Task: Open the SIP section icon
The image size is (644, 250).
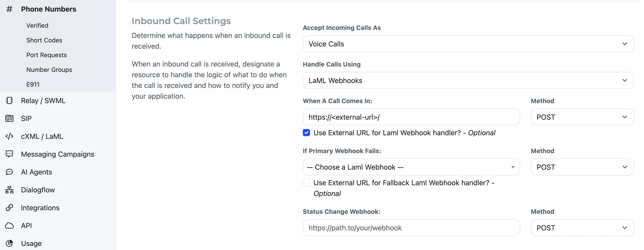Action: tap(9, 118)
